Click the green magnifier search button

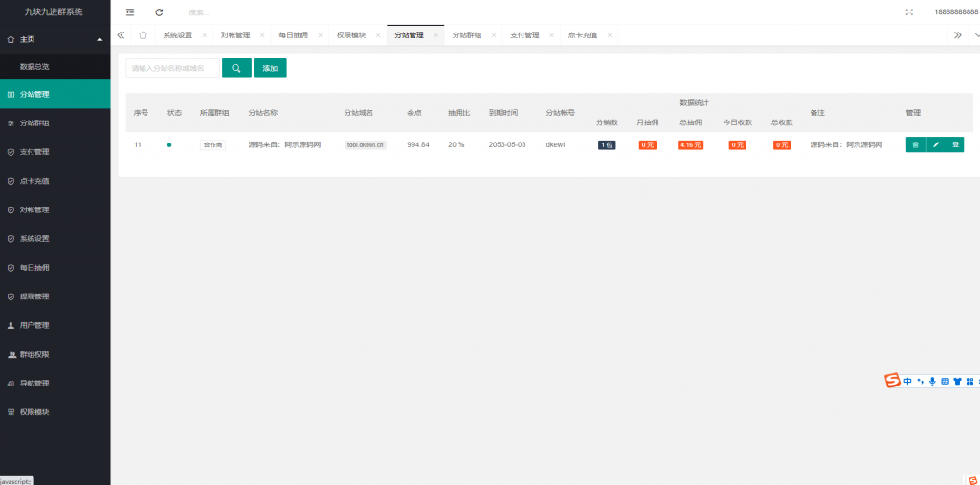235,69
